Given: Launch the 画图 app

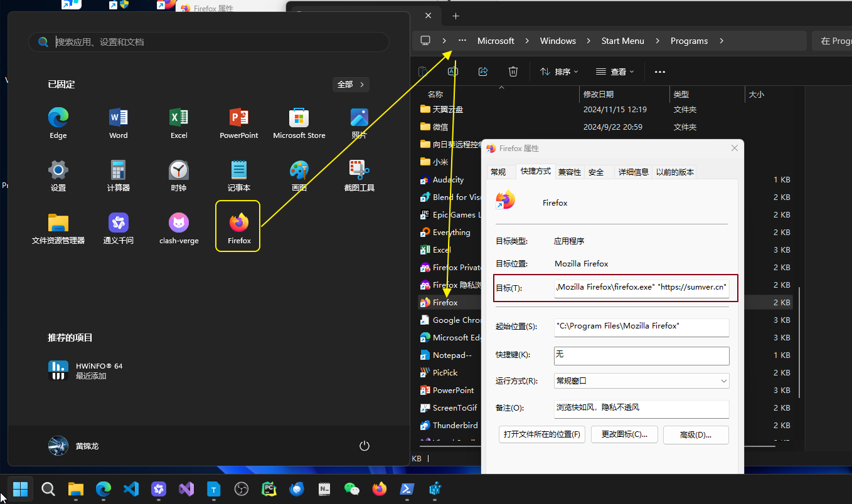Looking at the screenshot, I should 299,176.
